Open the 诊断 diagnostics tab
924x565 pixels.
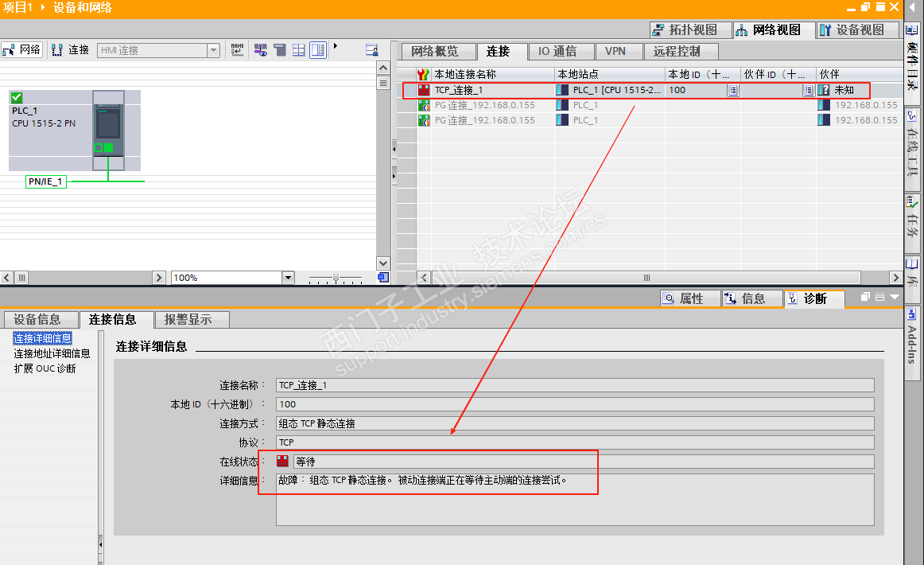point(814,298)
